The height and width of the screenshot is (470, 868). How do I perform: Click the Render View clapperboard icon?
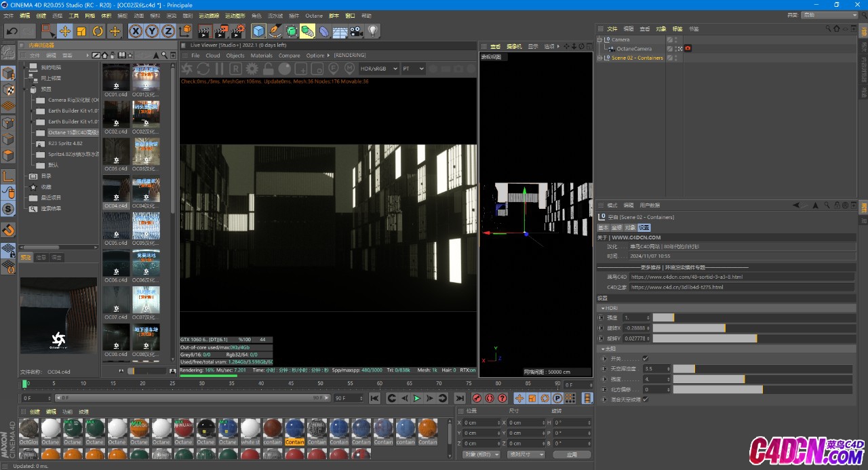[x=205, y=31]
